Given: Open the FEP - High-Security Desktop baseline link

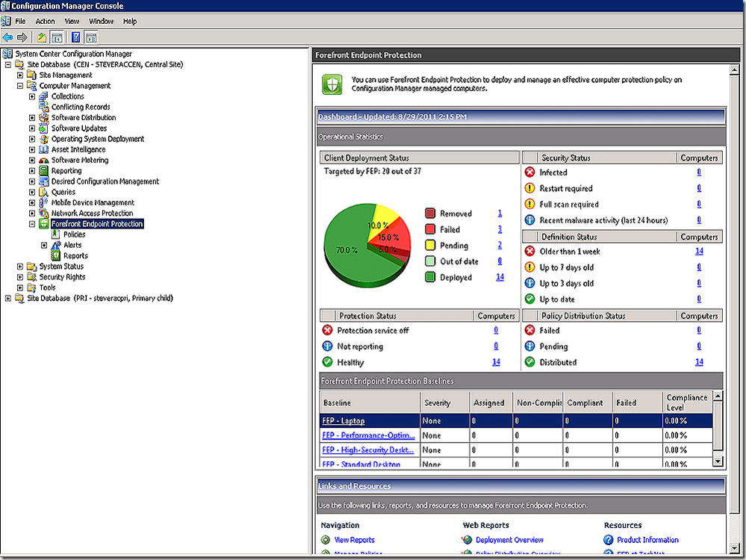Looking at the screenshot, I should pos(367,449).
